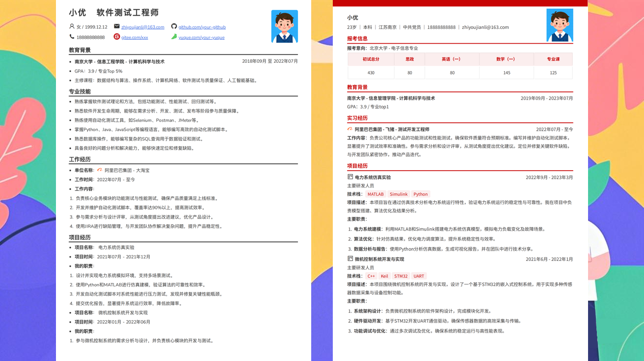The width and height of the screenshot is (644, 361).
Task: Click the 工作时间：2022年07月 - 至今 line
Action: click(x=105, y=180)
